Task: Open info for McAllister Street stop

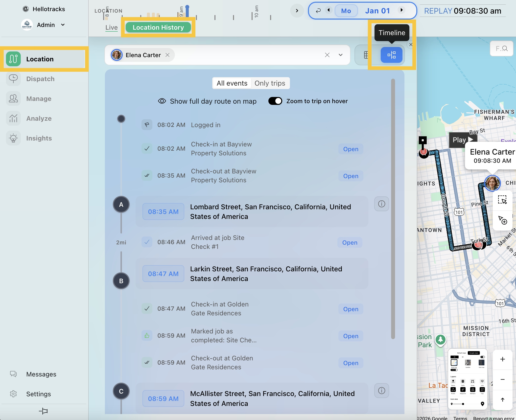Action: coord(381,391)
